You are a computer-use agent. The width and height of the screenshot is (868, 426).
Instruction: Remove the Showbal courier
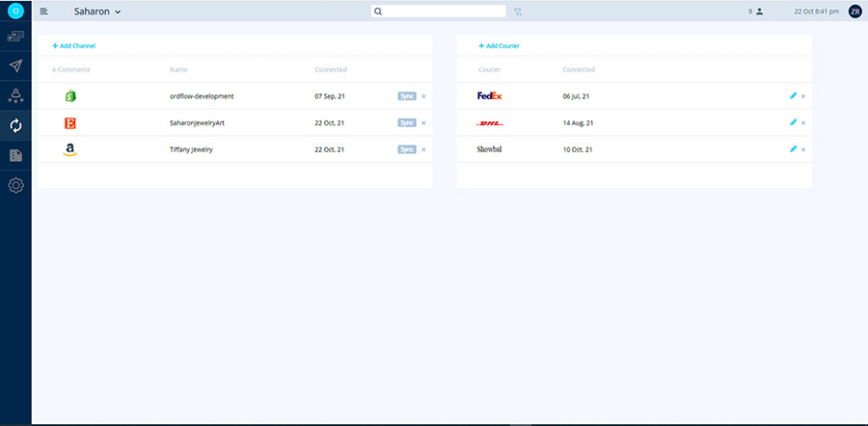coord(803,149)
